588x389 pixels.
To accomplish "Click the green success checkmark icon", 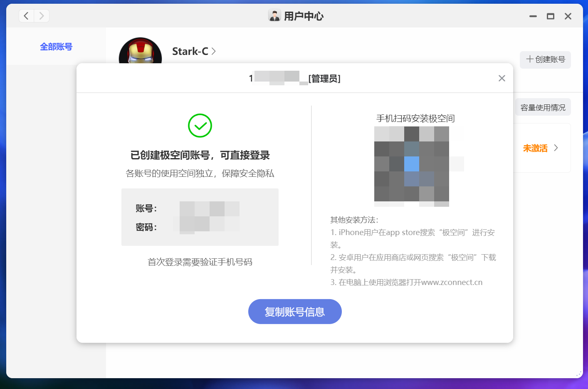I will [x=200, y=126].
